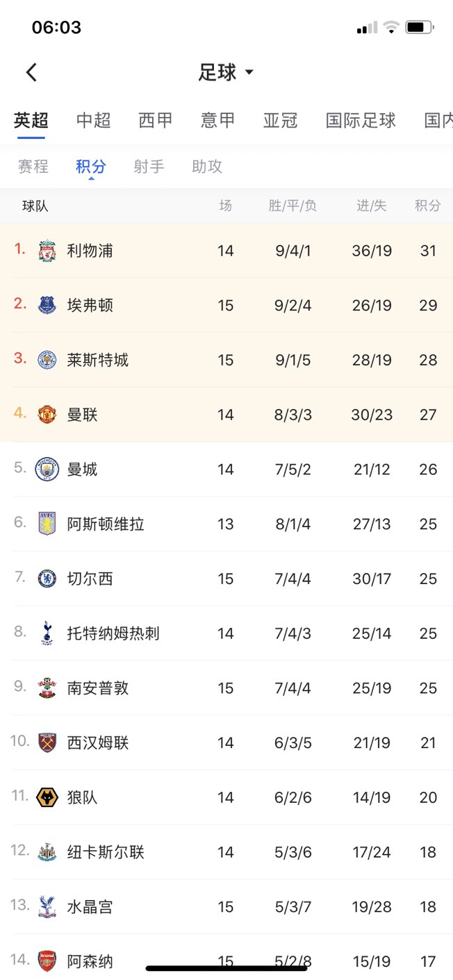This screenshot has height=980, width=453.
Task: Tap the Wolves club crest
Action: [47, 797]
